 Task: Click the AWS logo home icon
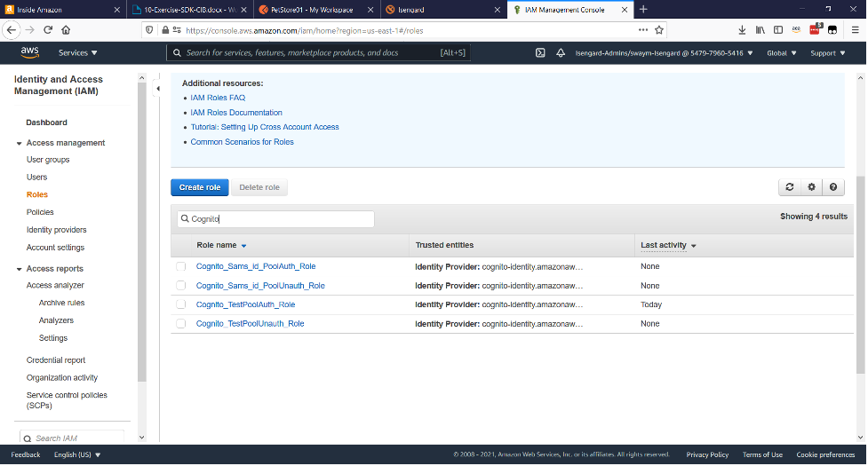click(29, 52)
